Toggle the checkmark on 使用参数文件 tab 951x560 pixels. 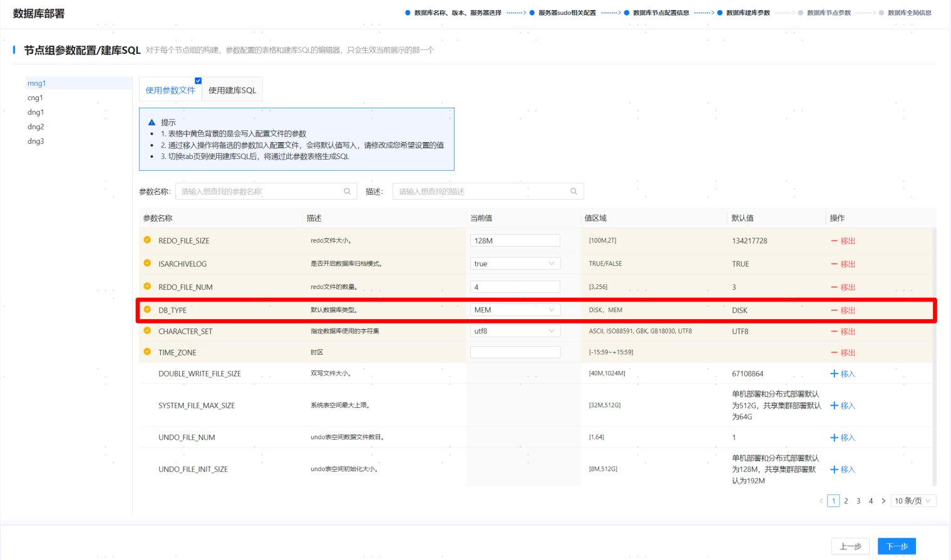(198, 81)
